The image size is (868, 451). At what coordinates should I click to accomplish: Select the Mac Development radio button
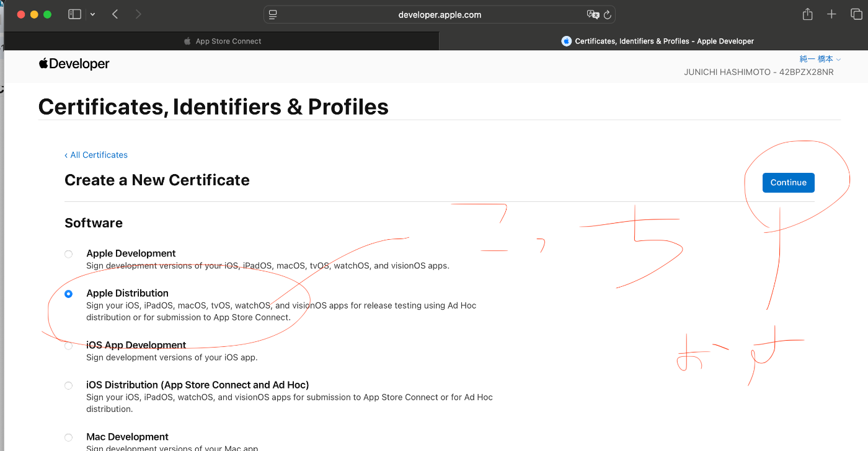click(68, 437)
